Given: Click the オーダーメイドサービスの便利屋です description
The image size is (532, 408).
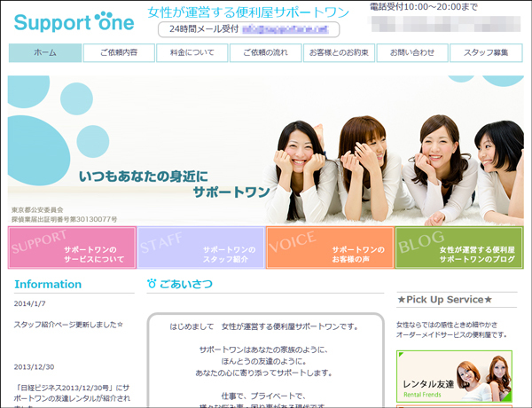Looking at the screenshot, I should (x=452, y=334).
